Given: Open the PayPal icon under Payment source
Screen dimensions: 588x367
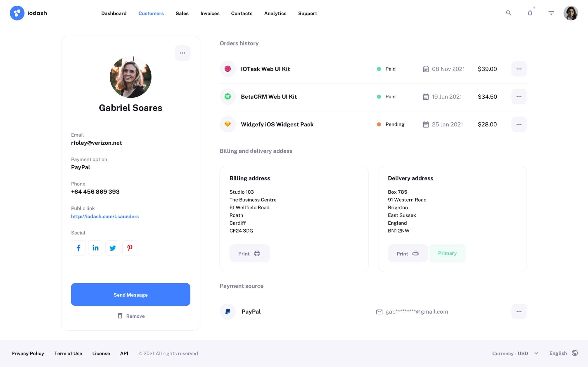Looking at the screenshot, I should (228, 311).
